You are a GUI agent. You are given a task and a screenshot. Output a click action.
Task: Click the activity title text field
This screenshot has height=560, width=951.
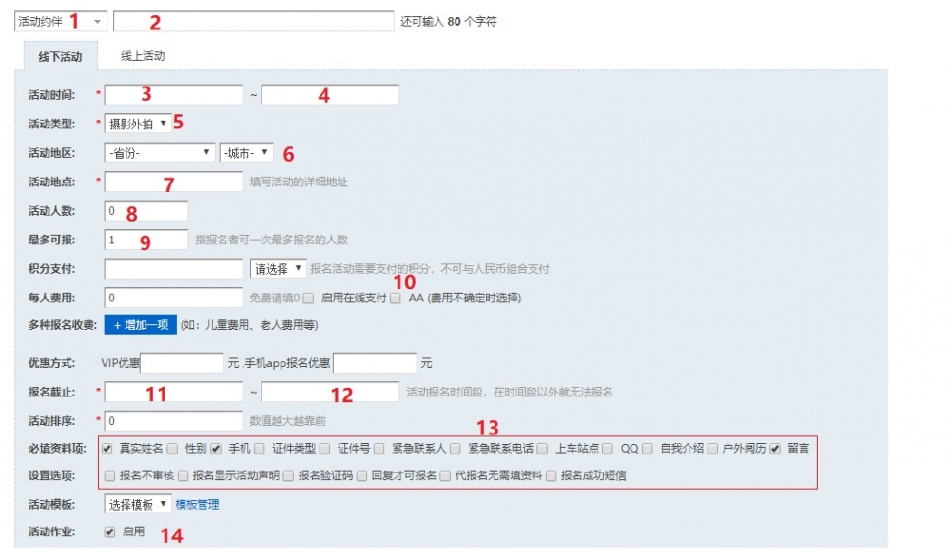pos(252,21)
